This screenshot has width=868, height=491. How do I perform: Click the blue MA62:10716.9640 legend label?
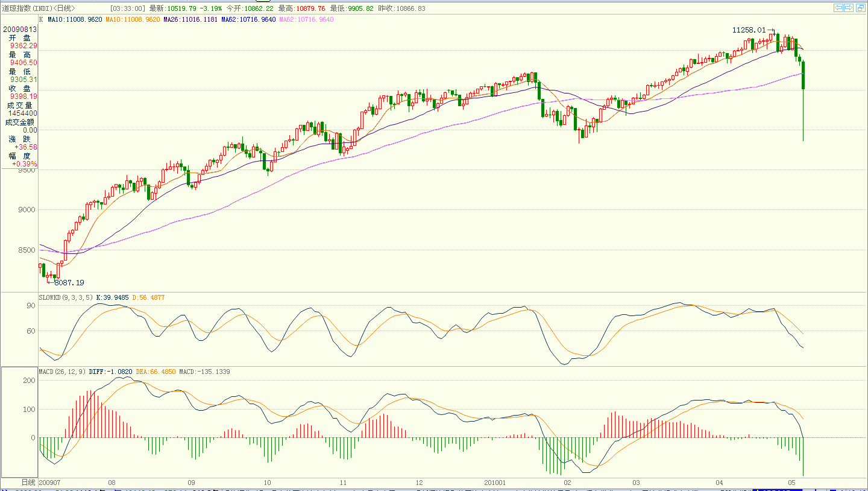click(x=248, y=19)
